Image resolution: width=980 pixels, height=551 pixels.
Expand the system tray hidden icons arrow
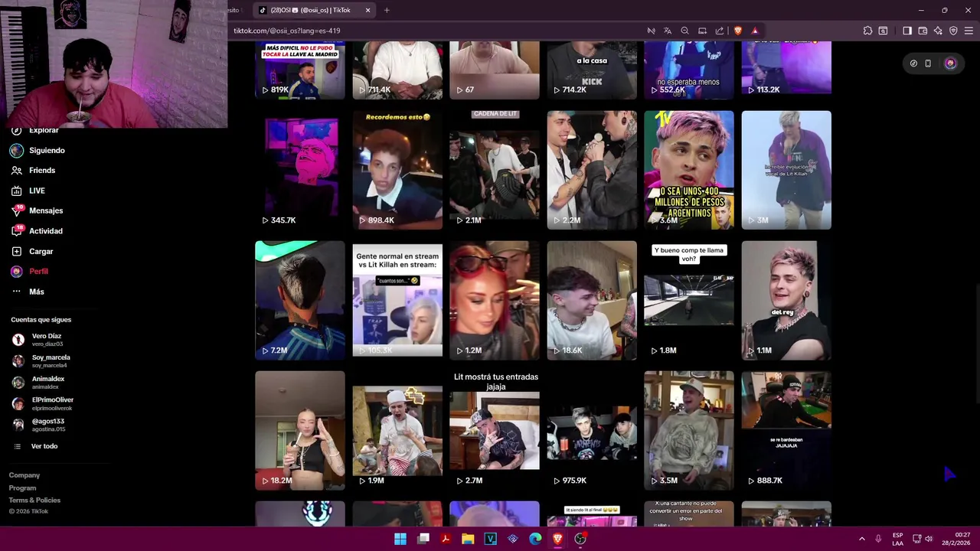(x=861, y=539)
